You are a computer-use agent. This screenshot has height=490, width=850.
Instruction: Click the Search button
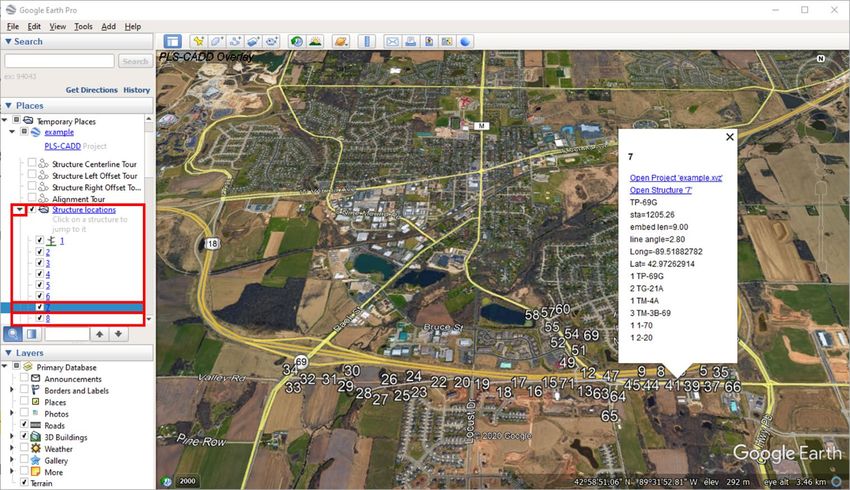click(135, 61)
